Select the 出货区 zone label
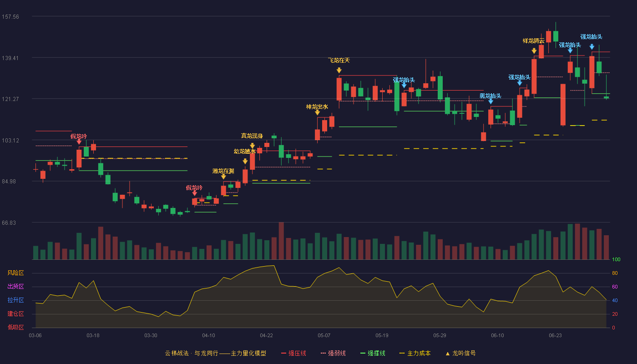Screen dimensions: 637x364 point(16,287)
